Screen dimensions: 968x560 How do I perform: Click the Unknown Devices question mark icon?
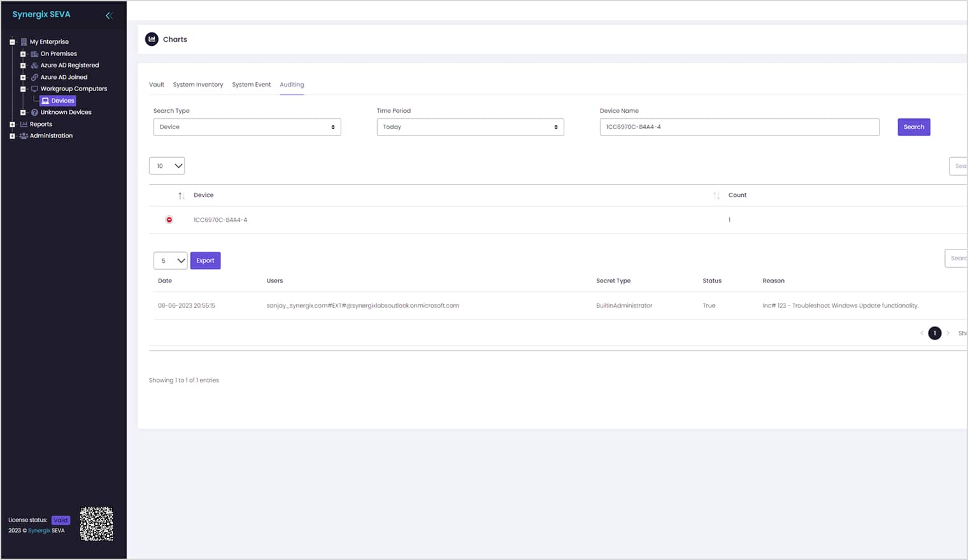click(35, 113)
